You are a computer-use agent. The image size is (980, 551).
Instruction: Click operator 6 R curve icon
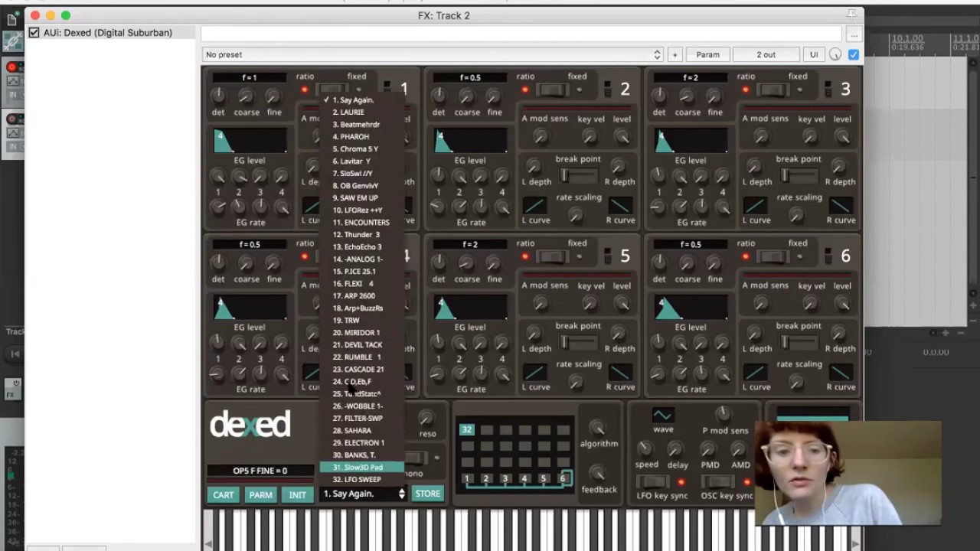(841, 372)
